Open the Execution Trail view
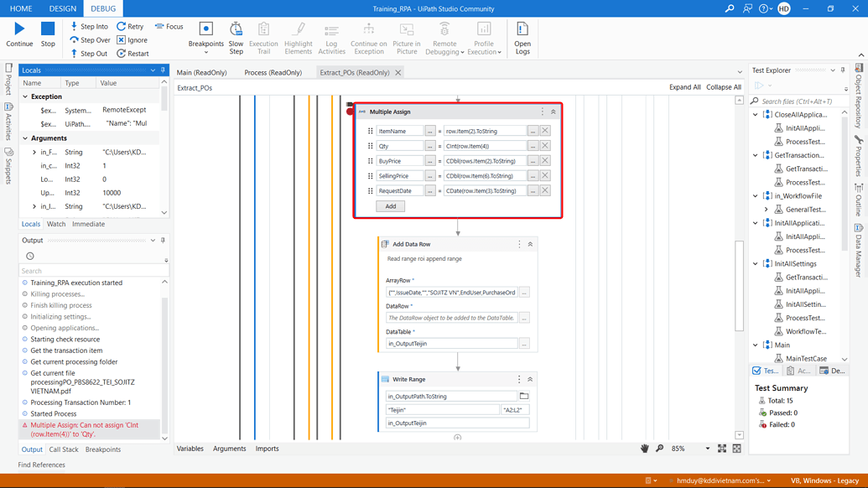Image resolution: width=868 pixels, height=488 pixels. pyautogui.click(x=264, y=37)
